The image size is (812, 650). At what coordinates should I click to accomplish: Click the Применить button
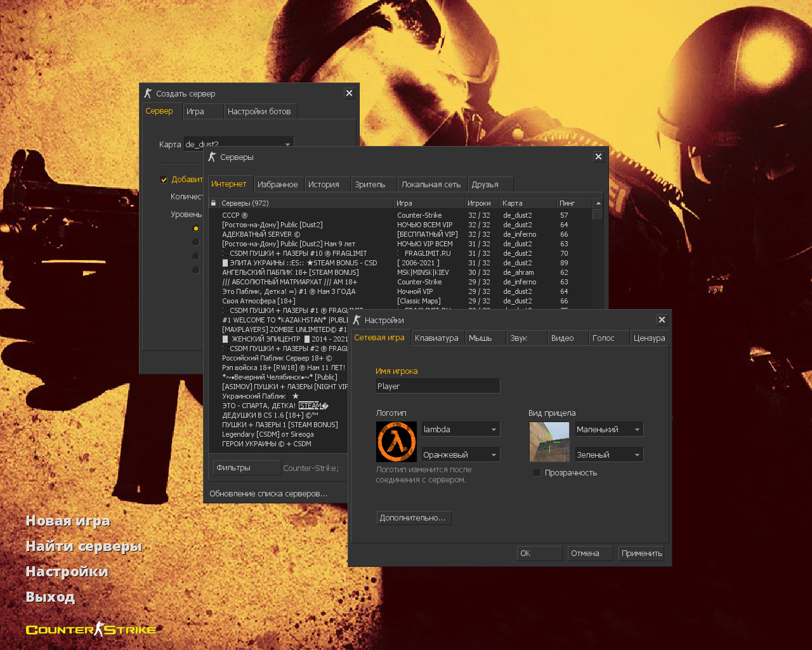pos(641,554)
